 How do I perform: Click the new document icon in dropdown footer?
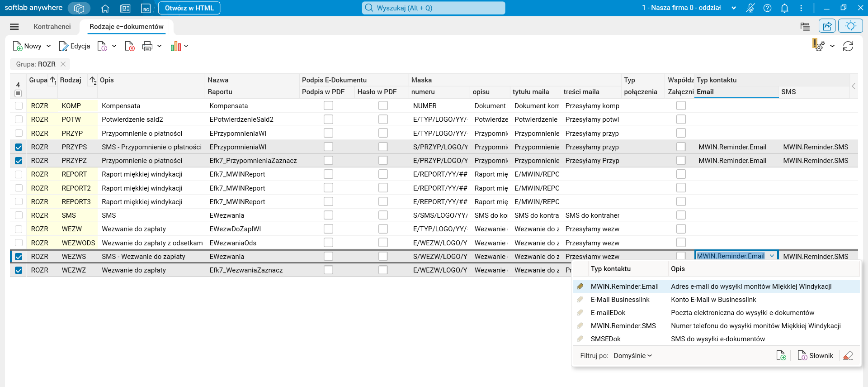coord(781,356)
